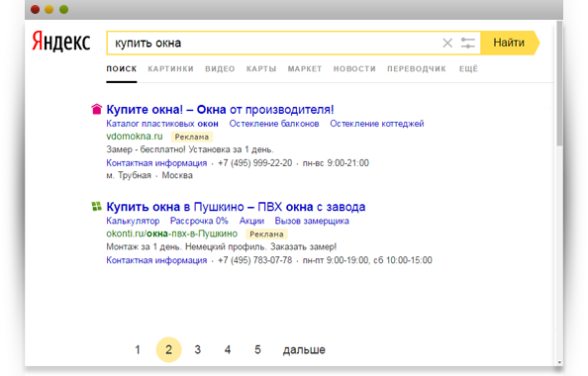Open the Вызов замерщика sitelink

[x=312, y=222]
